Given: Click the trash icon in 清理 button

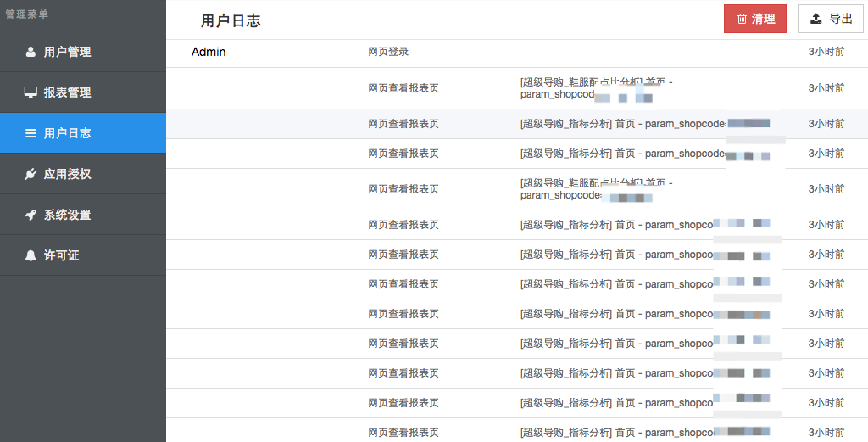Looking at the screenshot, I should point(742,19).
